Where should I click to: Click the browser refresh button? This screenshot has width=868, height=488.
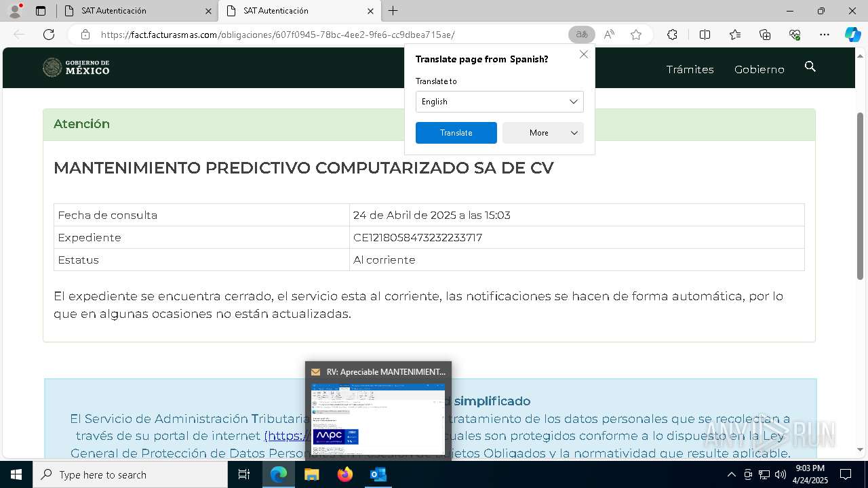(49, 35)
